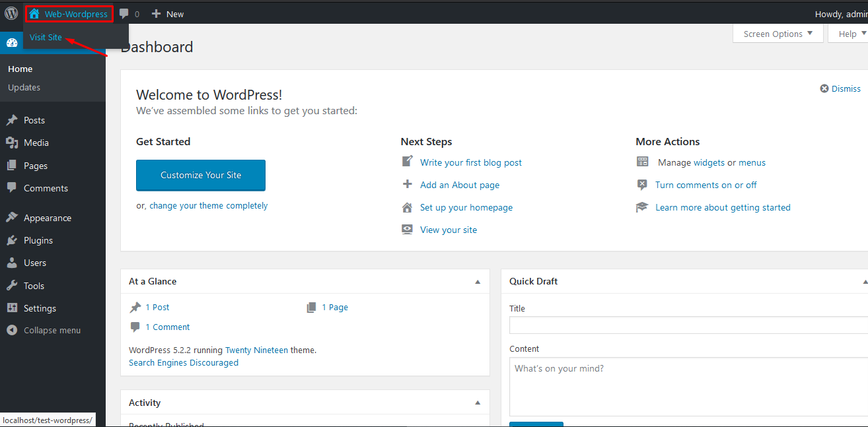Image resolution: width=868 pixels, height=427 pixels.
Task: Click the Tools wrench icon
Action: coord(12,286)
